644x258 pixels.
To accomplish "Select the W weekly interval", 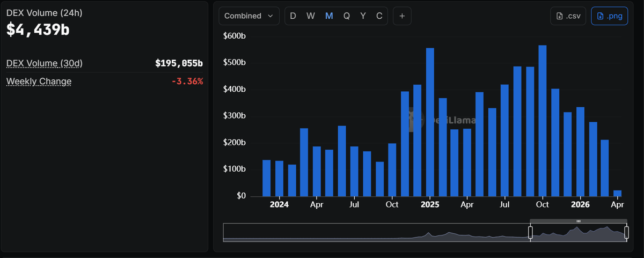I will tap(311, 16).
